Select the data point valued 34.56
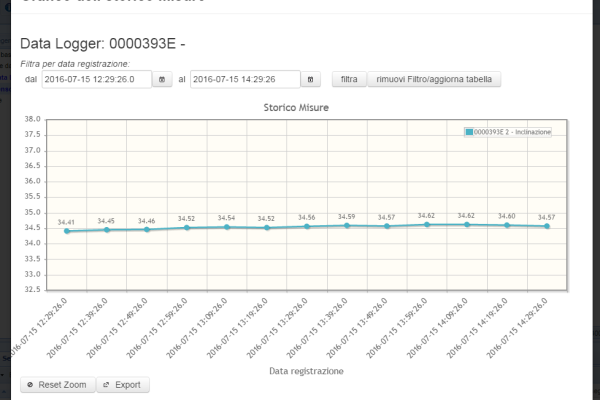This screenshot has height=400, width=600. [x=307, y=226]
